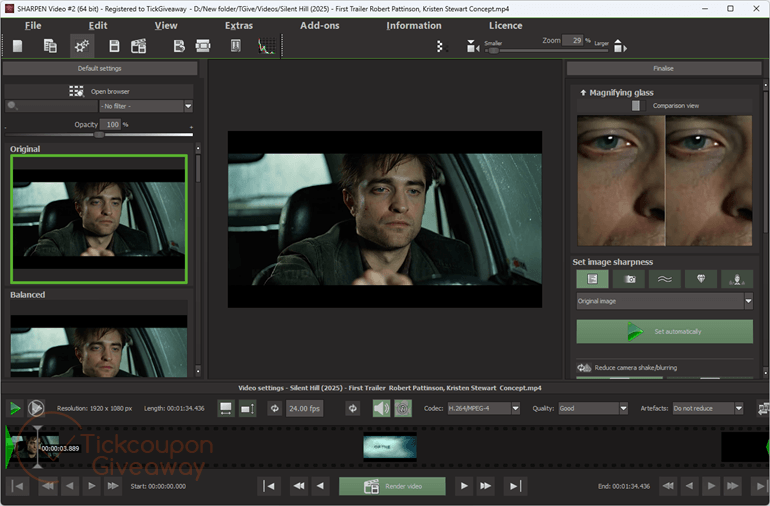The width and height of the screenshot is (770, 506).
Task: Open the Information menu
Action: click(413, 26)
